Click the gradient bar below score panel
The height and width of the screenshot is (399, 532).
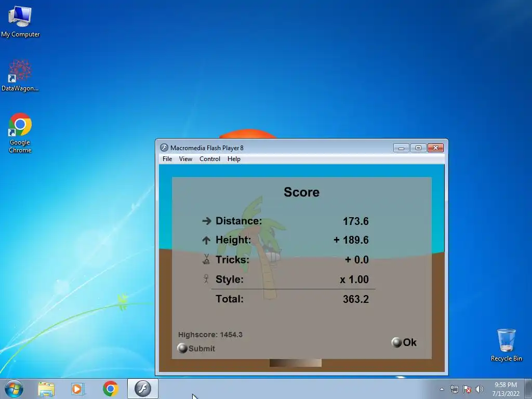(296, 363)
